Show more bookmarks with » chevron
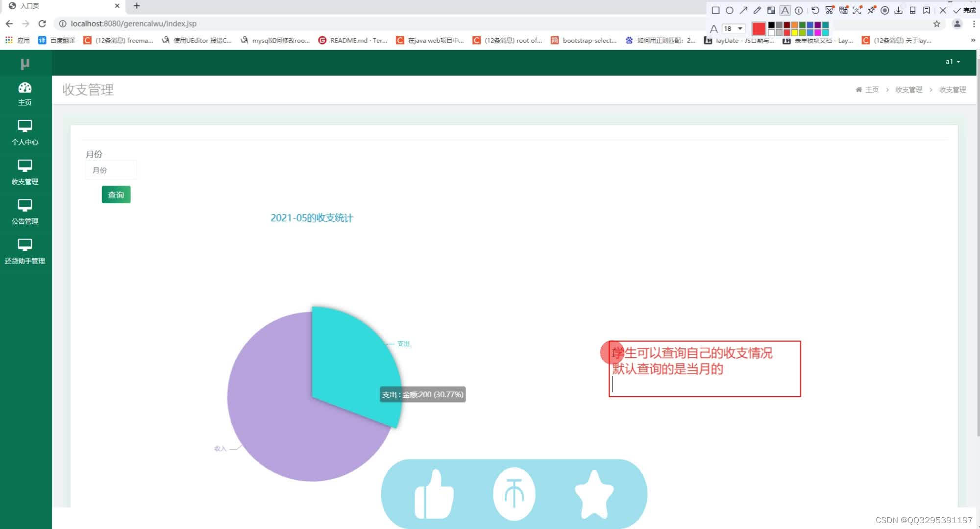This screenshot has width=980, height=529. coord(973,40)
